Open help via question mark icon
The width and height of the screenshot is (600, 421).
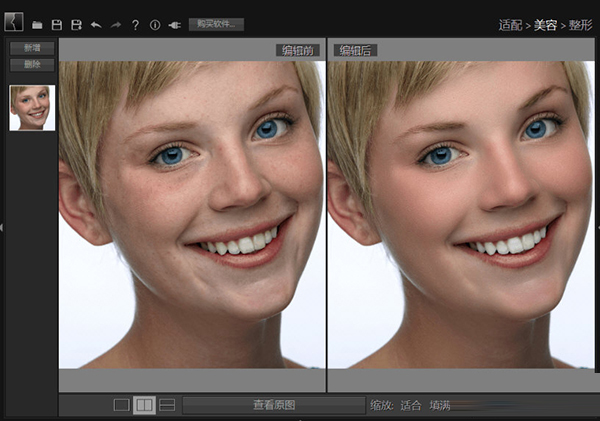pos(135,24)
